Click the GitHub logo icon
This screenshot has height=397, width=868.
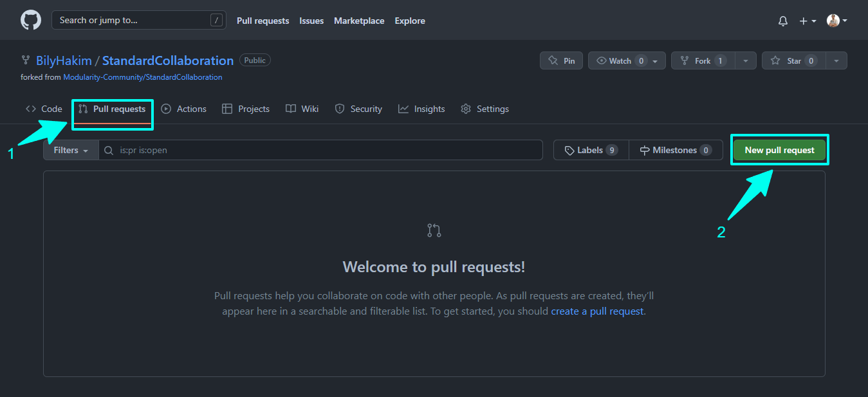[30, 20]
